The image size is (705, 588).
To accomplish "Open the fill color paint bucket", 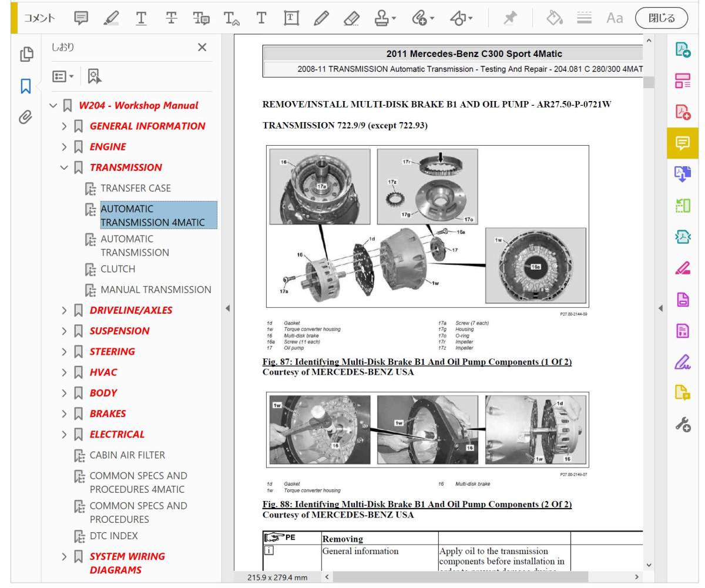I will point(555,18).
